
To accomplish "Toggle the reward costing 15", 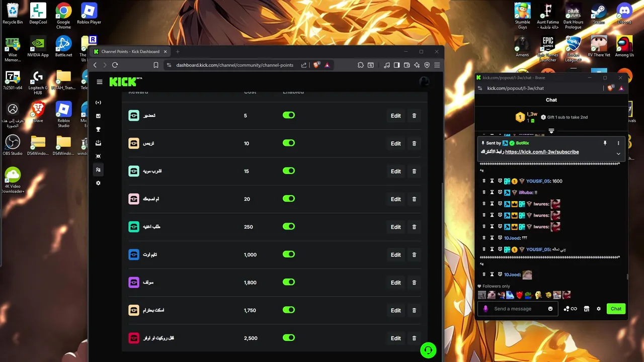I will [x=289, y=171].
